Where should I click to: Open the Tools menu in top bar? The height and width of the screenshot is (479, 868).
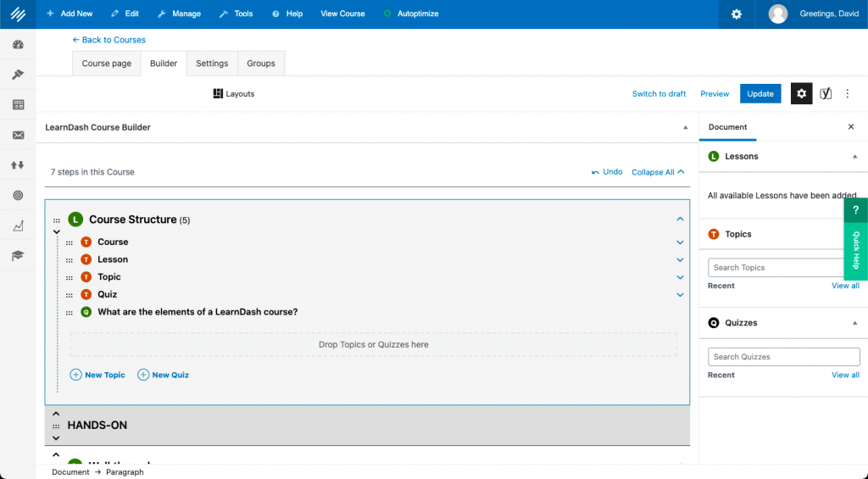pyautogui.click(x=236, y=14)
